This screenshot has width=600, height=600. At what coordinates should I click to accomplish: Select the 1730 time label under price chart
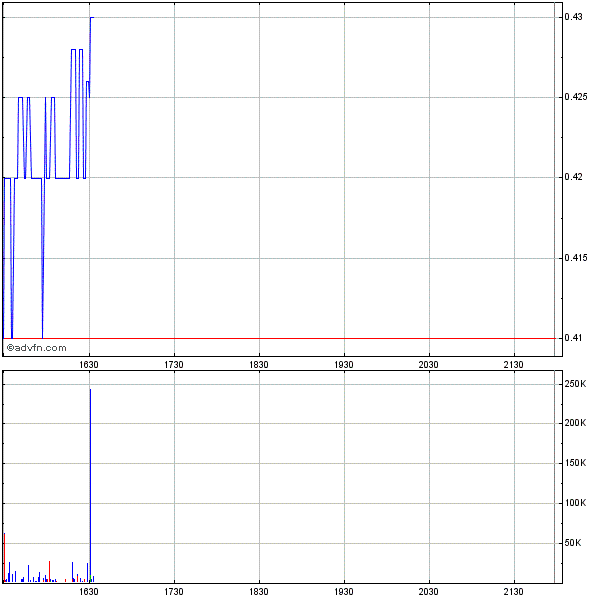(x=174, y=365)
